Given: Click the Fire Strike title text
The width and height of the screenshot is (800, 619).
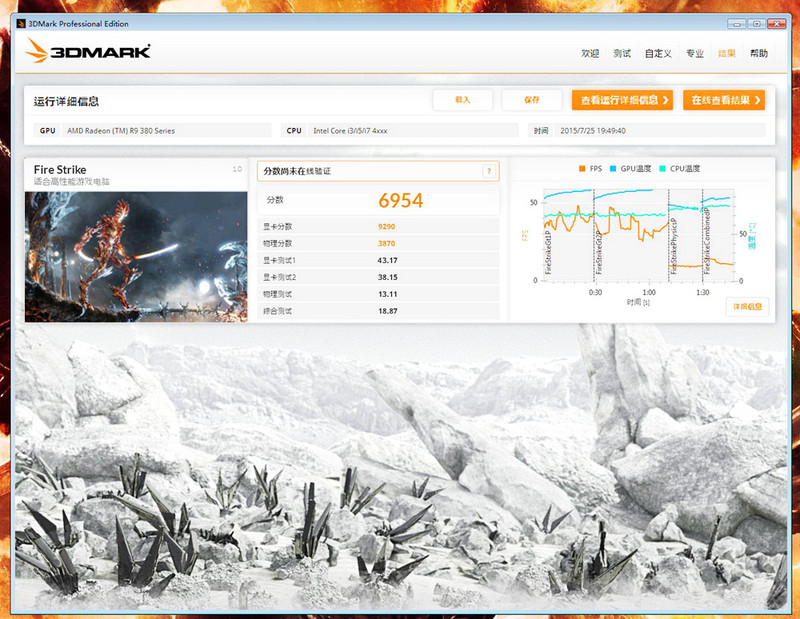Looking at the screenshot, I should click(60, 169).
